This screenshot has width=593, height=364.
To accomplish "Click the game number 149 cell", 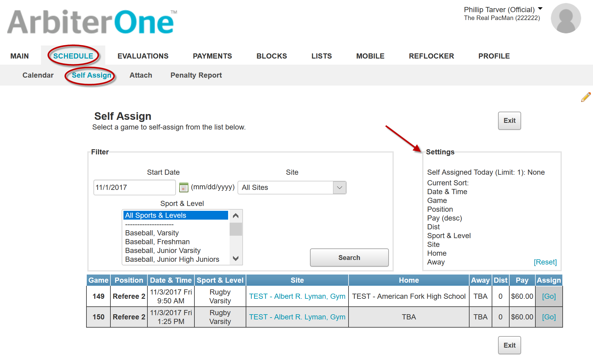I will [x=99, y=296].
